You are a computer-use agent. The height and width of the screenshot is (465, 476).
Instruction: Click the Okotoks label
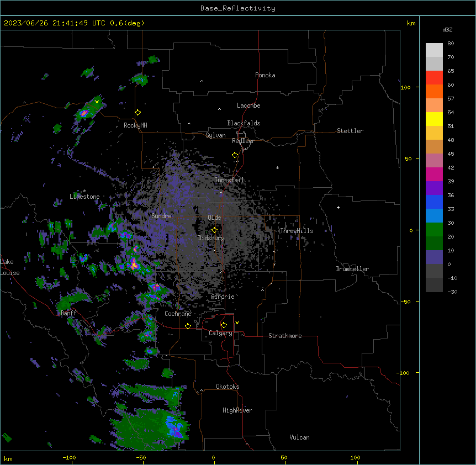(228, 387)
